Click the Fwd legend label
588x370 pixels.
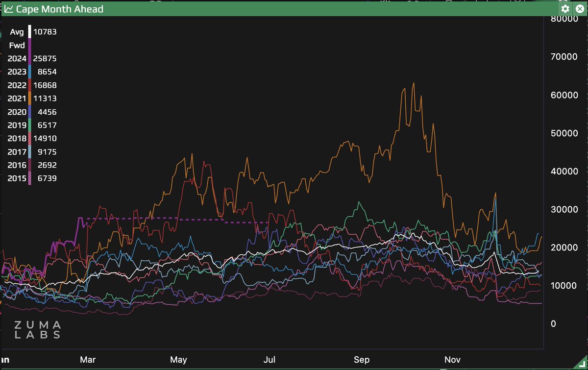pos(17,45)
